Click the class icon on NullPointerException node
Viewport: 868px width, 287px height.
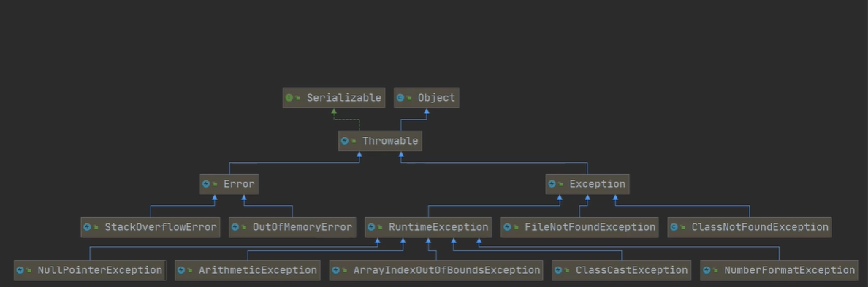[x=20, y=270]
